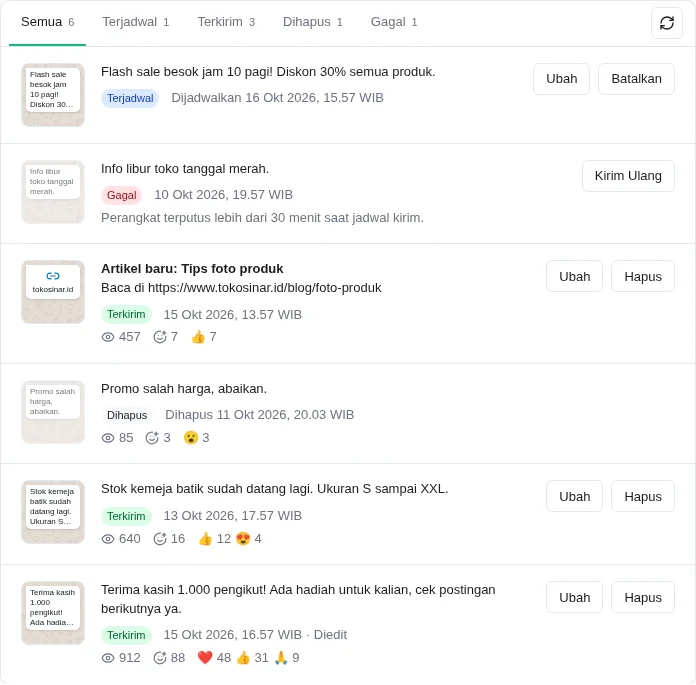This screenshot has height=685, width=696.
Task: Click the reactions smiley icon with 7
Action: 160,337
